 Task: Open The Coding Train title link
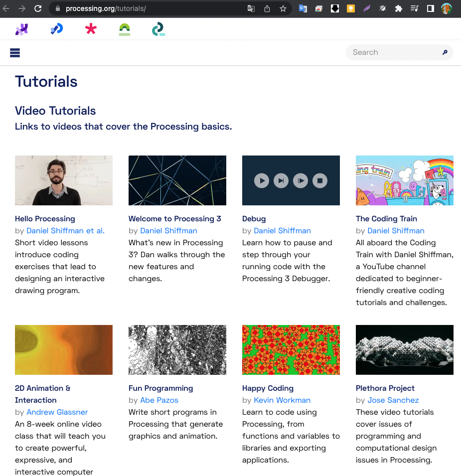[x=386, y=219]
